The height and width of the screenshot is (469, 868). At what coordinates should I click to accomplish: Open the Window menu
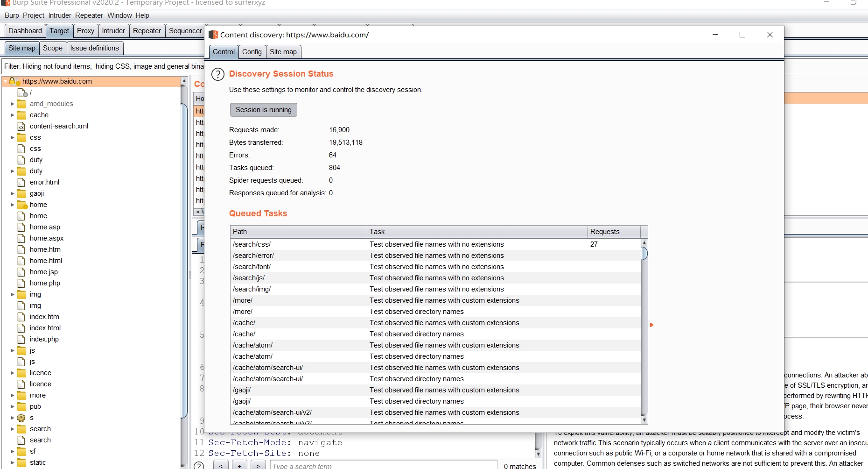coord(119,15)
